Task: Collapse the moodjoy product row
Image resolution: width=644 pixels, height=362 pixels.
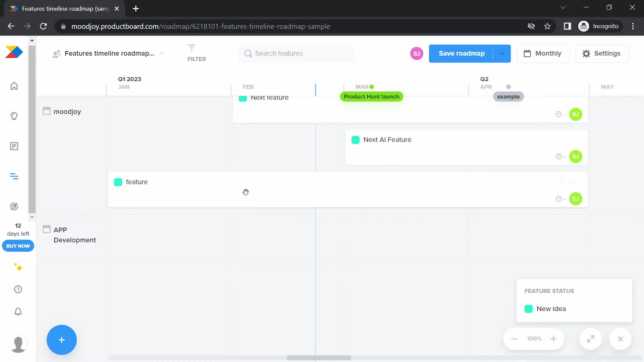Action: pos(47,111)
